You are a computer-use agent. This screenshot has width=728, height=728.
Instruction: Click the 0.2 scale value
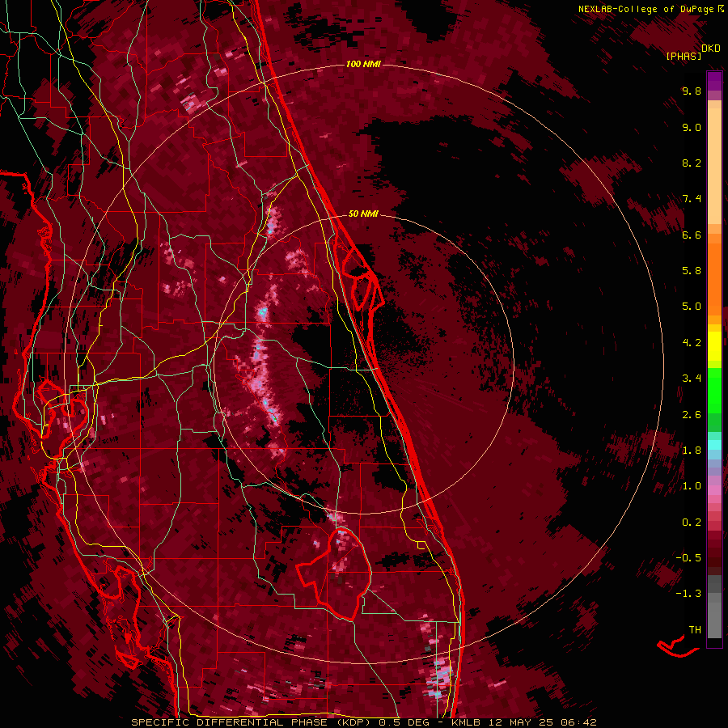tap(692, 523)
